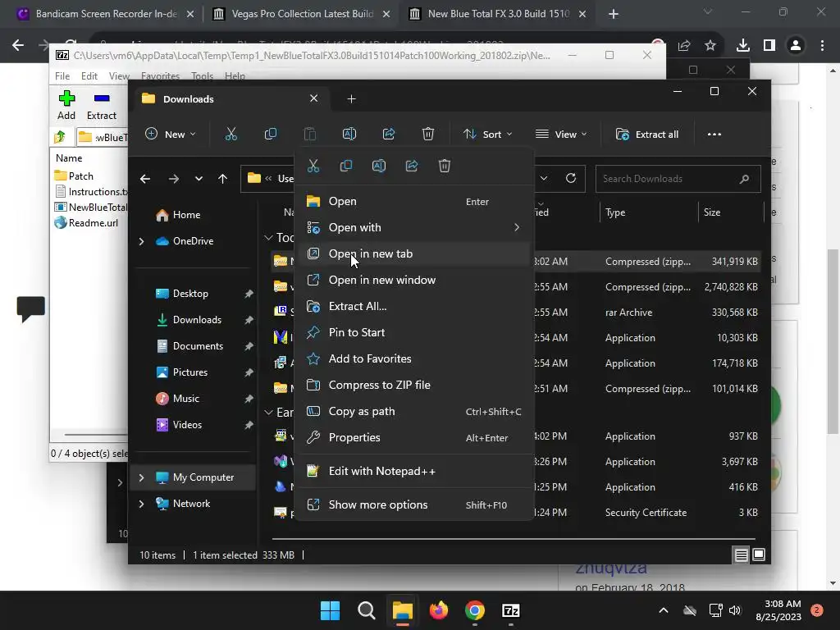Viewport: 840px width, 630px height.
Task: Click the Search Downloads field
Action: (678, 179)
